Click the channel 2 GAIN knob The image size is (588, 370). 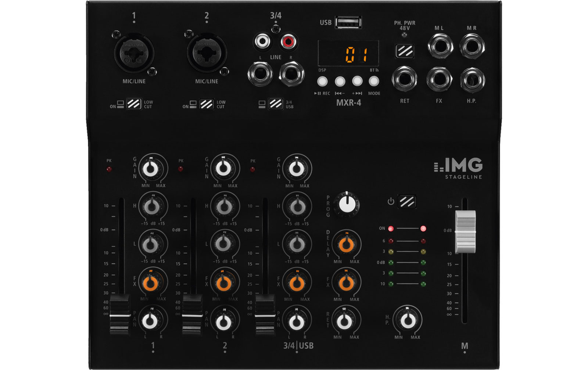223,169
